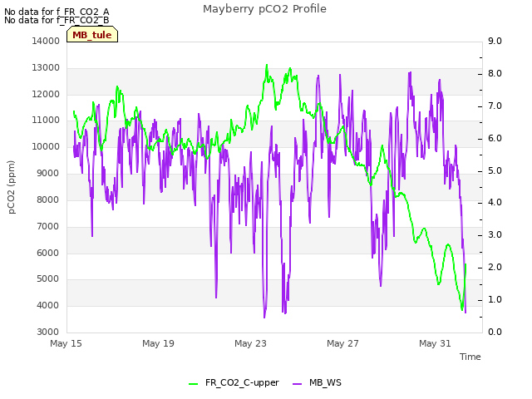Click the 10000 left axis value
532x399 pixels.
tap(46, 146)
